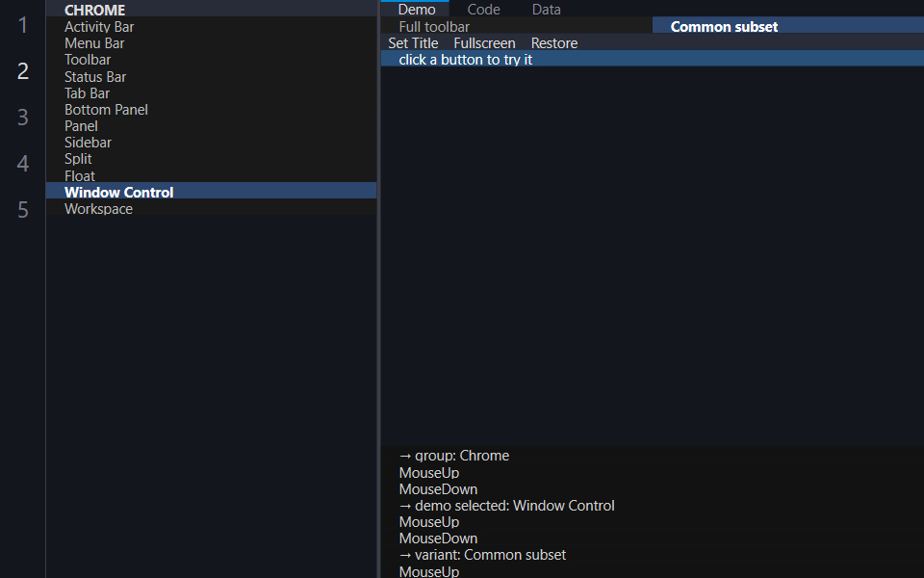Select activity bar item number 1
The width and height of the screenshot is (924, 578).
22,25
